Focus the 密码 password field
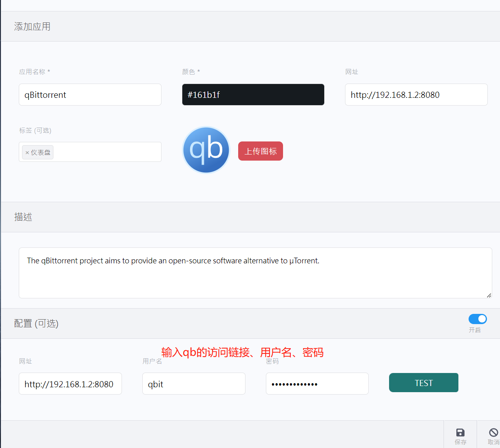500x448 pixels. pyautogui.click(x=317, y=384)
